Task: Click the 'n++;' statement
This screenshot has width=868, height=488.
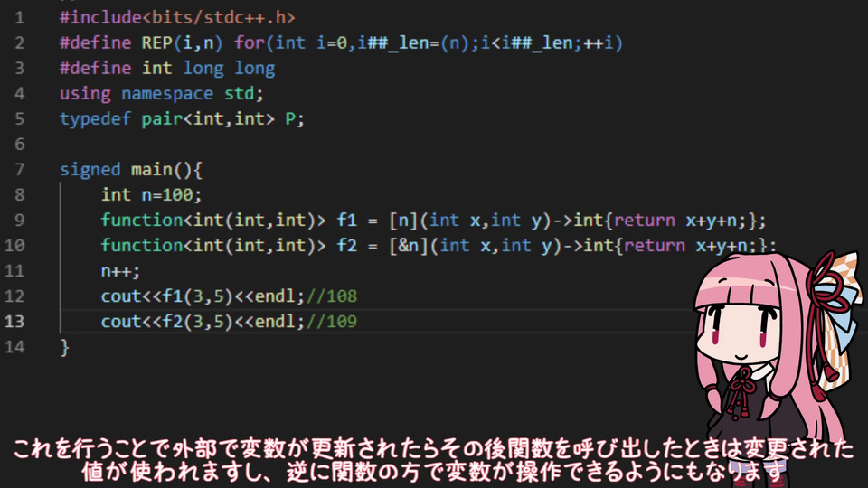Action: [120, 271]
